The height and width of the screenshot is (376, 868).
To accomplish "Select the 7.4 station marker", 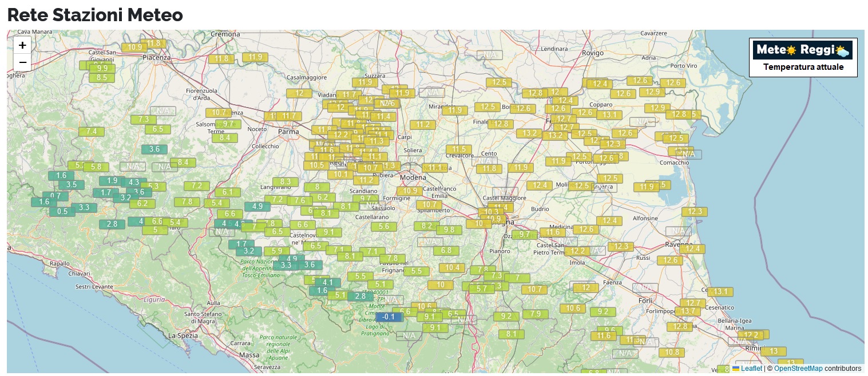I will [x=92, y=132].
